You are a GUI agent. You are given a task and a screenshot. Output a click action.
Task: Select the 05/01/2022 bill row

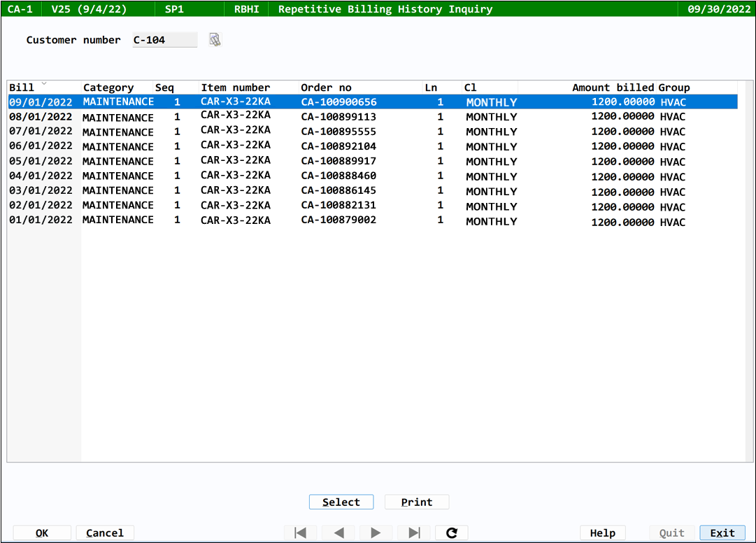[372, 161]
